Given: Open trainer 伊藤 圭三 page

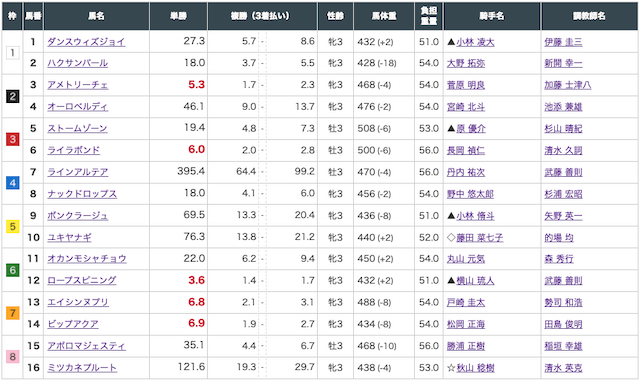Looking at the screenshot, I should click(563, 42).
